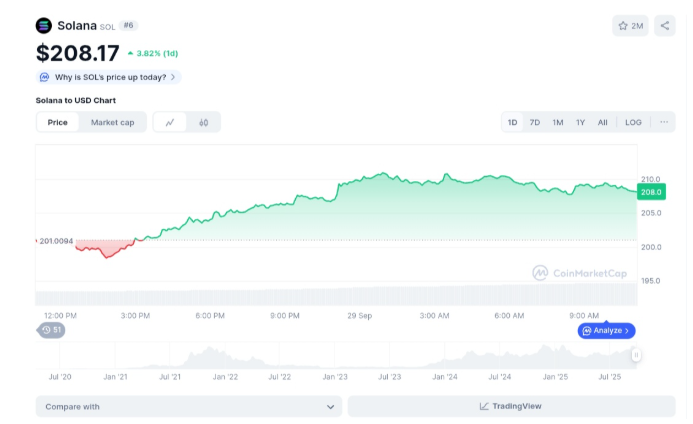The width and height of the screenshot is (693, 424).
Task: Click the Analyze button
Action: [606, 330]
